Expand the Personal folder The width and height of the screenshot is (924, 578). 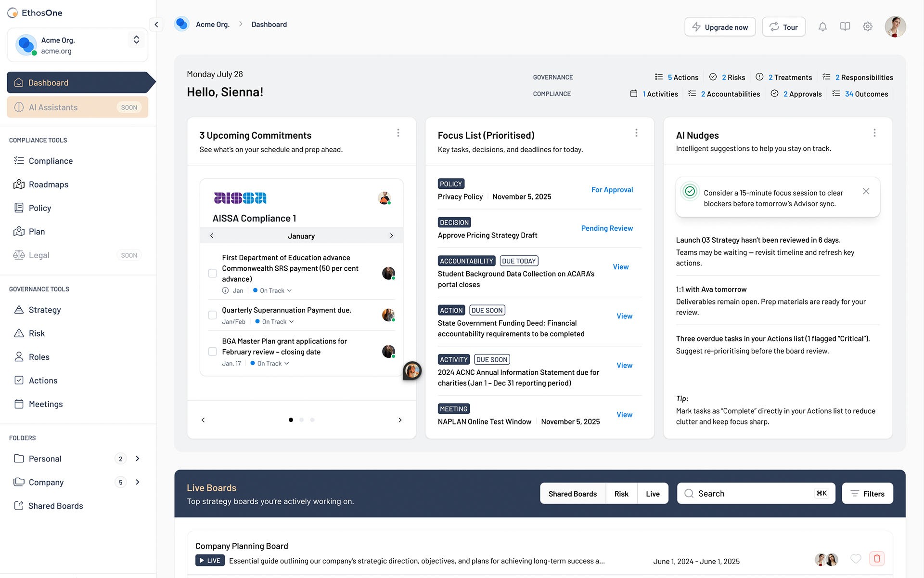pos(138,459)
